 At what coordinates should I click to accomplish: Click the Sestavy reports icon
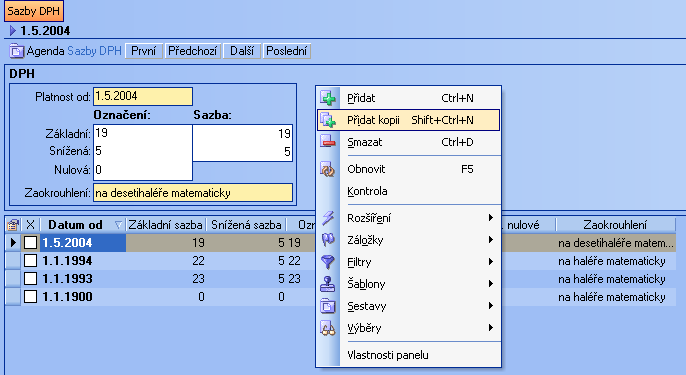point(328,306)
